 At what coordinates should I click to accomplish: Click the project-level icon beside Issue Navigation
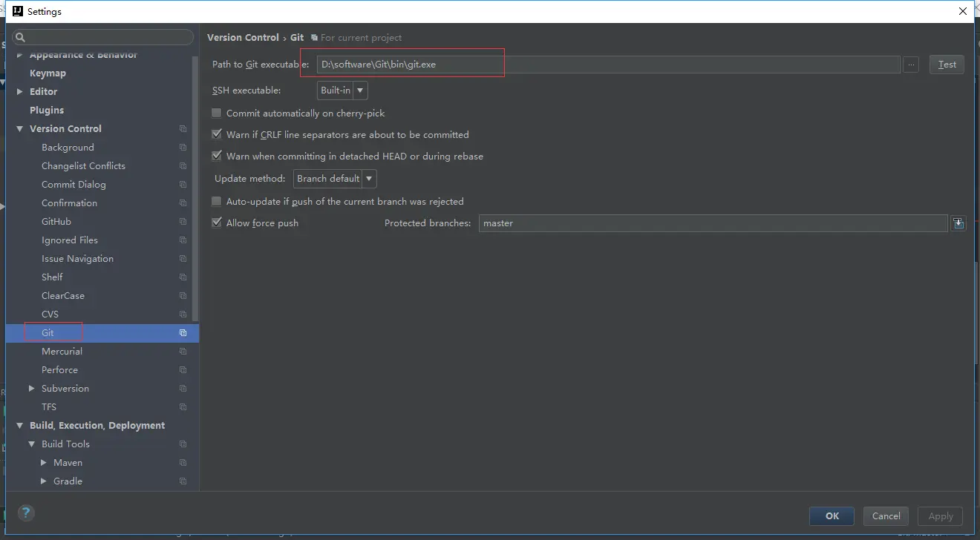click(183, 259)
